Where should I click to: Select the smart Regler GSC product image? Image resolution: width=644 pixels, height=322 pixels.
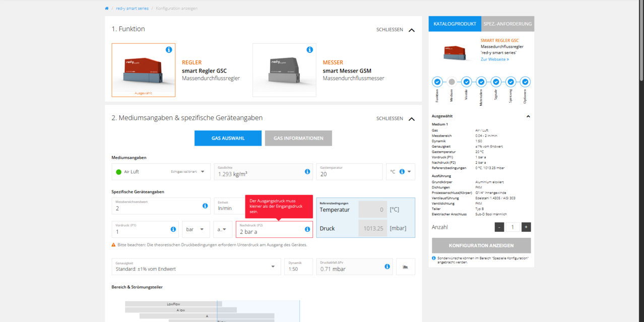pos(144,70)
